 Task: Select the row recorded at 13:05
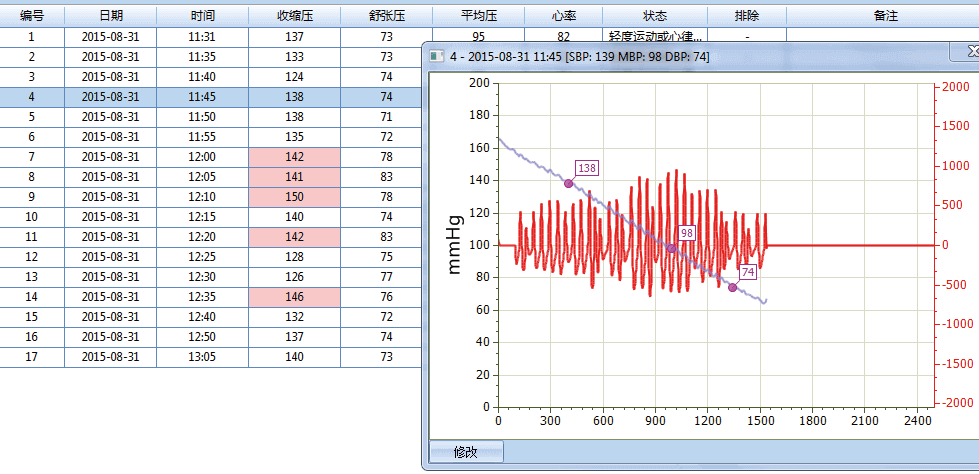pyautogui.click(x=201, y=357)
